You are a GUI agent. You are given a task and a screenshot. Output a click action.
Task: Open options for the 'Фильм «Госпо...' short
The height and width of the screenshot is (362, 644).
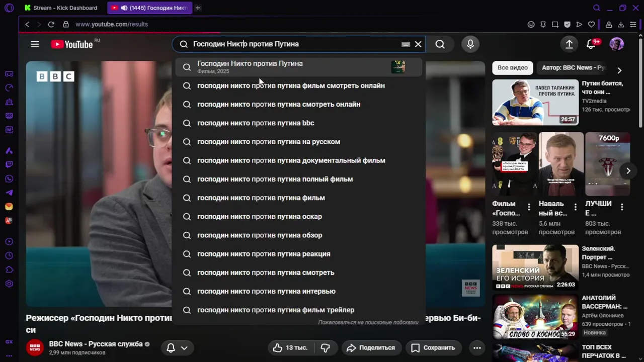[x=529, y=207]
